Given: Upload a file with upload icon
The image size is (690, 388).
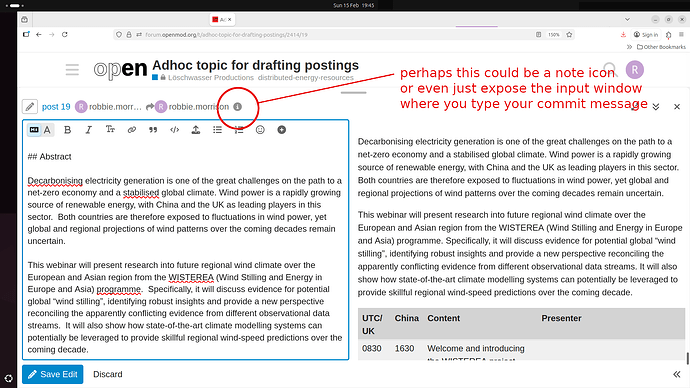Looking at the screenshot, I should (196, 130).
